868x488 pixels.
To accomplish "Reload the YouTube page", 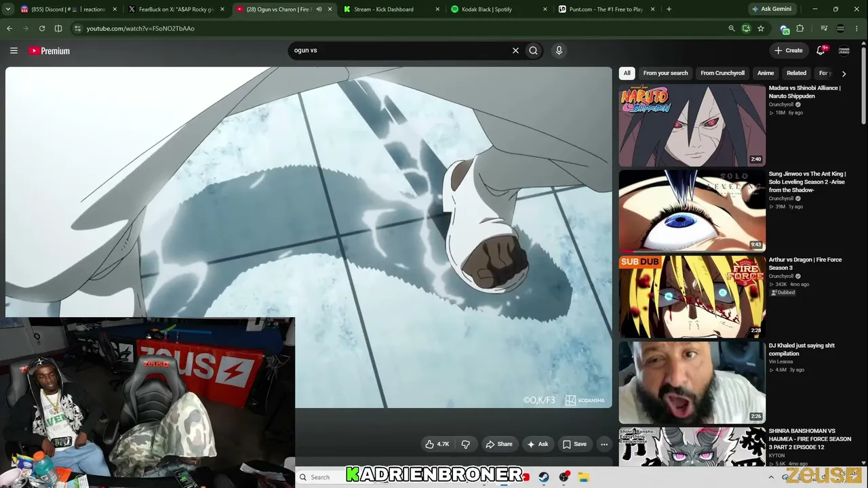I will (42, 28).
